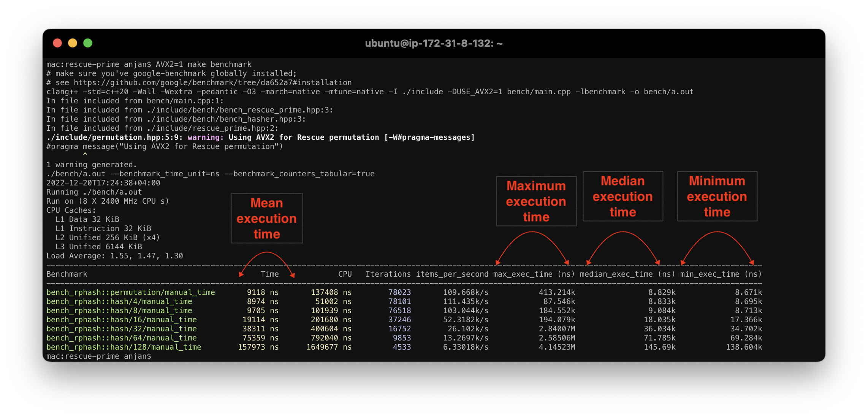Click 'Run on (8 X 2400 MHz CPU s)'

[x=108, y=201]
